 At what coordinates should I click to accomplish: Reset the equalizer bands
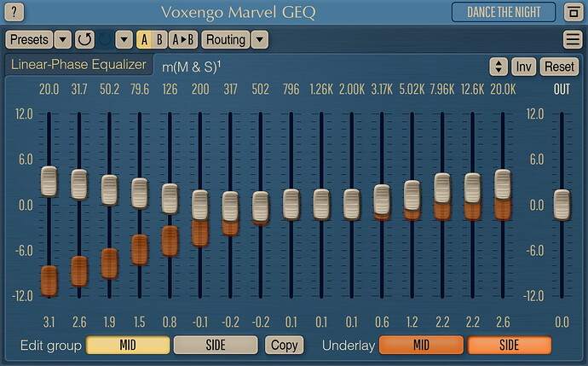(559, 67)
